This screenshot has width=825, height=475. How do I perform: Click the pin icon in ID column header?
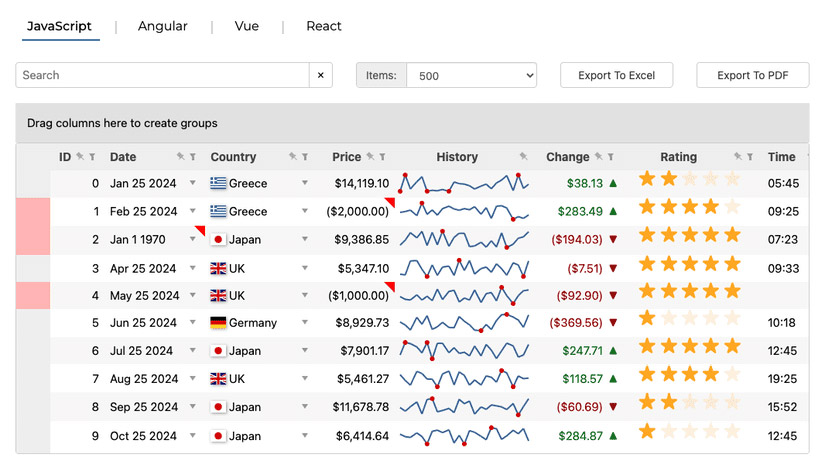[80, 157]
